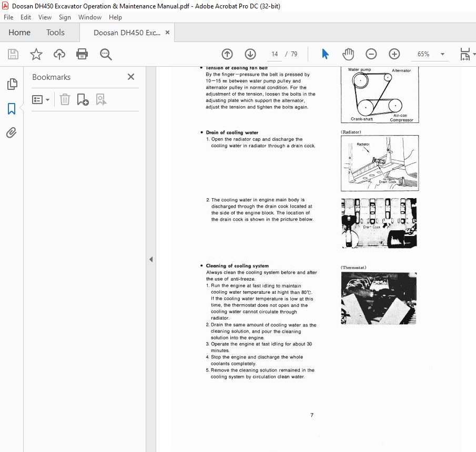The image size is (476, 452).
Task: Click the Thermostat photo
Action: 379,298
